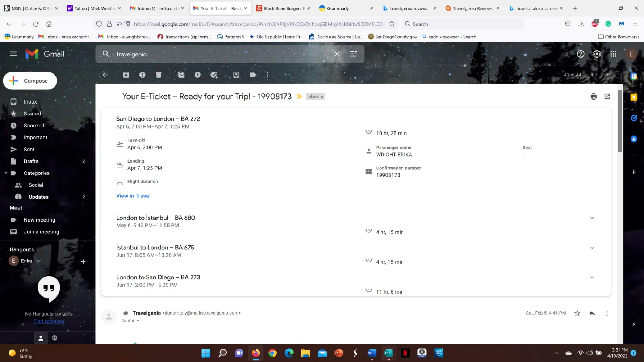Click the Firefox Search box
Viewport: 644px width, 362px height.
[463, 24]
